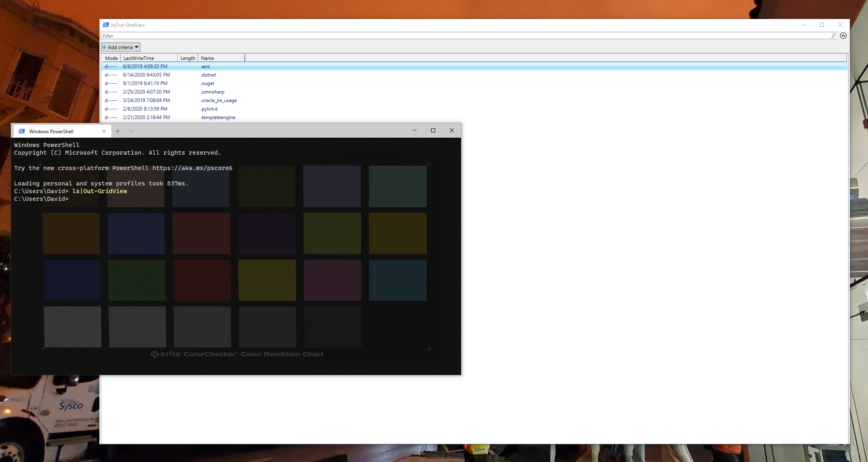Click the PowerShell icon in Out-GridView title bar
The width and height of the screenshot is (868, 462).
(x=106, y=25)
